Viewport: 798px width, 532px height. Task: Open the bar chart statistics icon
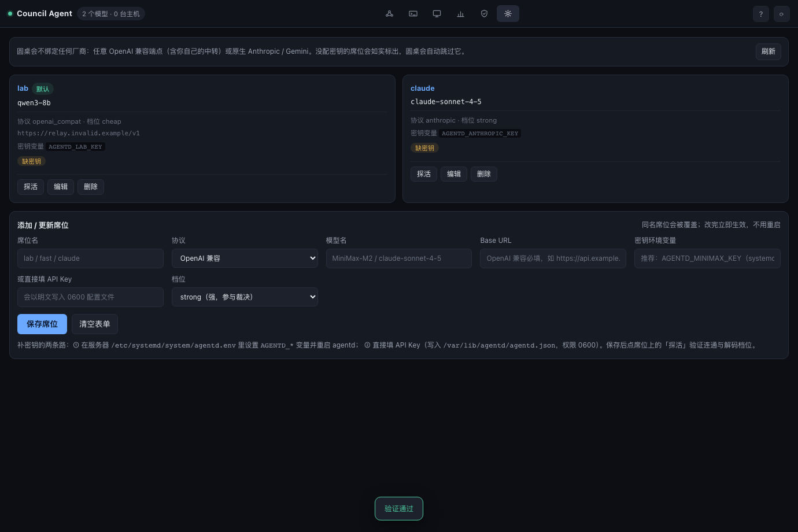[x=460, y=14]
